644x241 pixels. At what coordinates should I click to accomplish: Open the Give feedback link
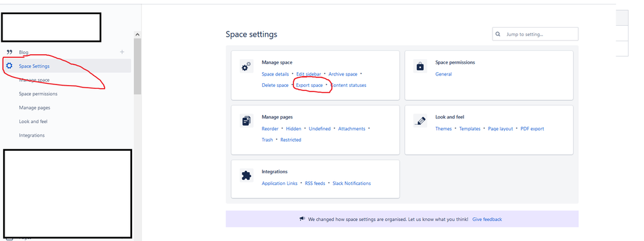tap(487, 219)
